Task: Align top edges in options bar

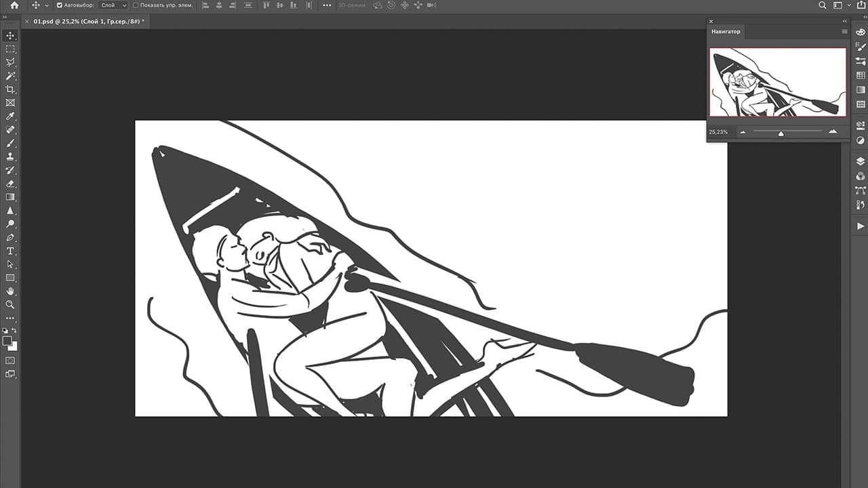Action: point(266,5)
